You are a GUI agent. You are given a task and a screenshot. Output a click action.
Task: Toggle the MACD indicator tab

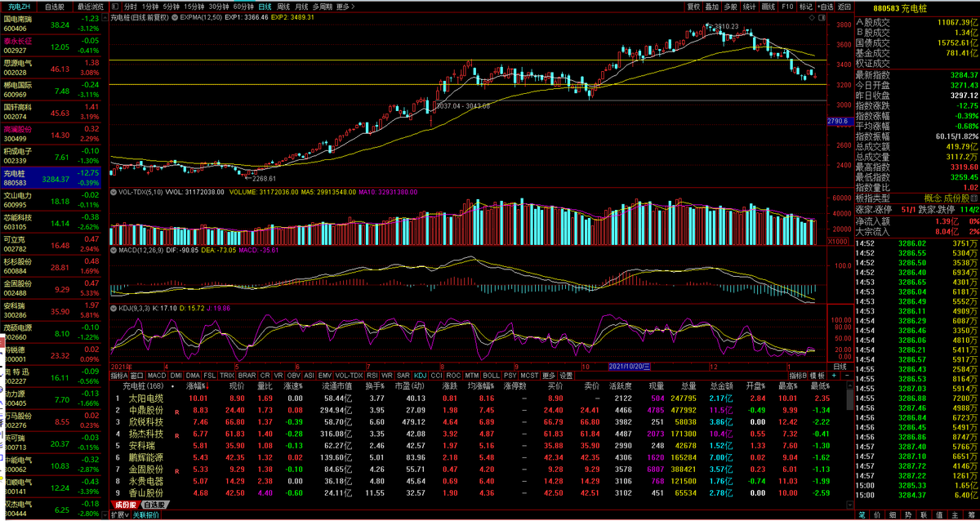(x=157, y=376)
